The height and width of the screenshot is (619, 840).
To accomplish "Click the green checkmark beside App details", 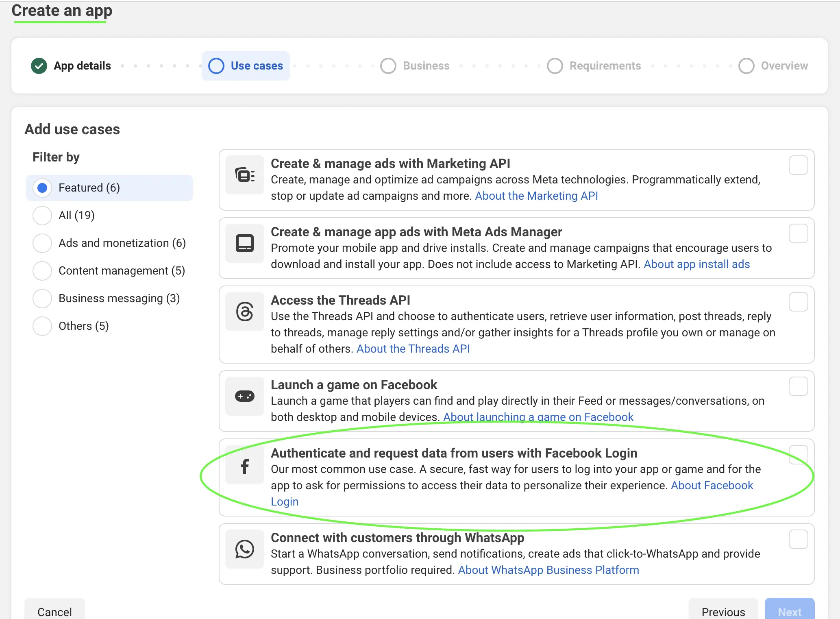I will (x=39, y=66).
